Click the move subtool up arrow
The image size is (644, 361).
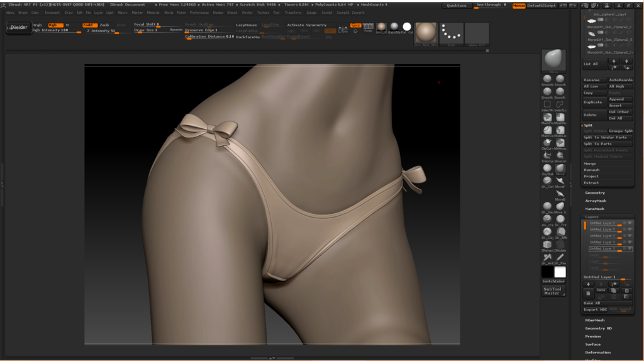614,61
